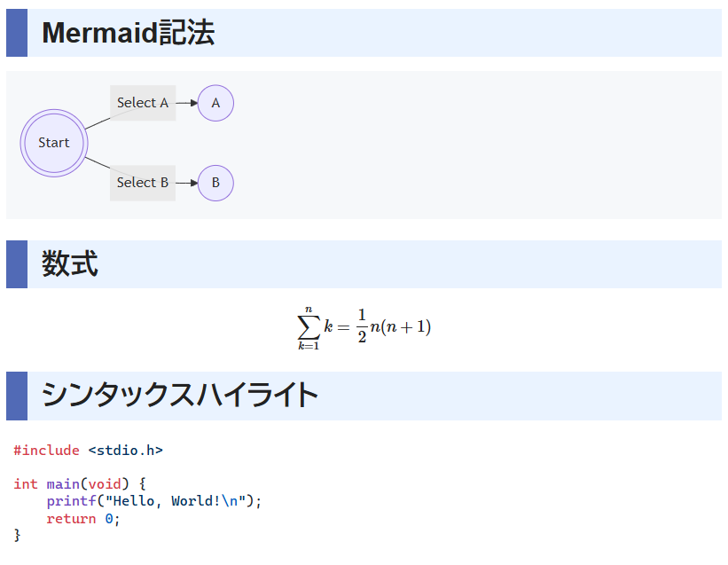Click the blue bar beside 数式 heading
This screenshot has height=565, width=728.
[x=17, y=264]
